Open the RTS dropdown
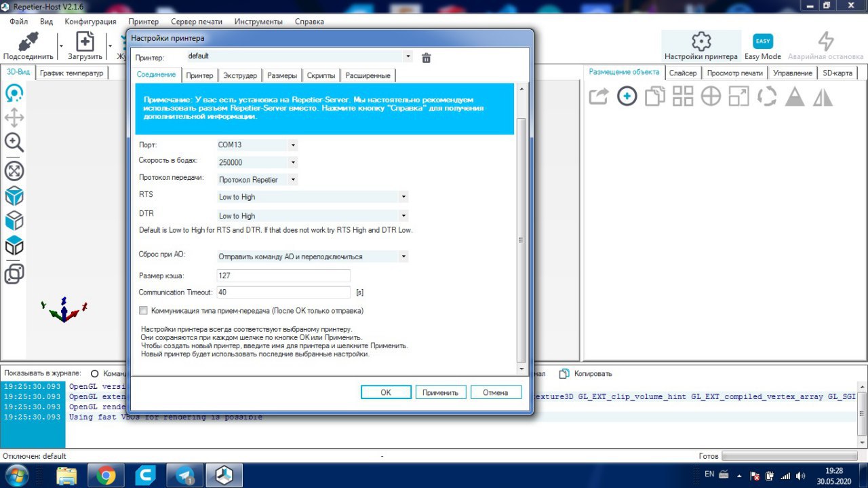The image size is (868, 488). (404, 197)
